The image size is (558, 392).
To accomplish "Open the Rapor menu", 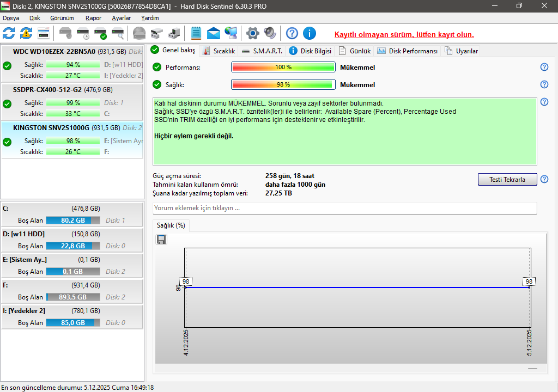I will click(93, 18).
